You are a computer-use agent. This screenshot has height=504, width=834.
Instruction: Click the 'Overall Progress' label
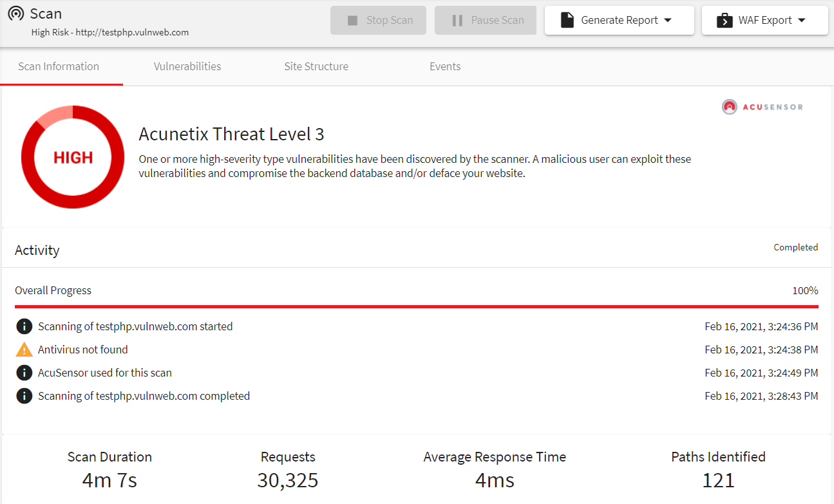[53, 290]
